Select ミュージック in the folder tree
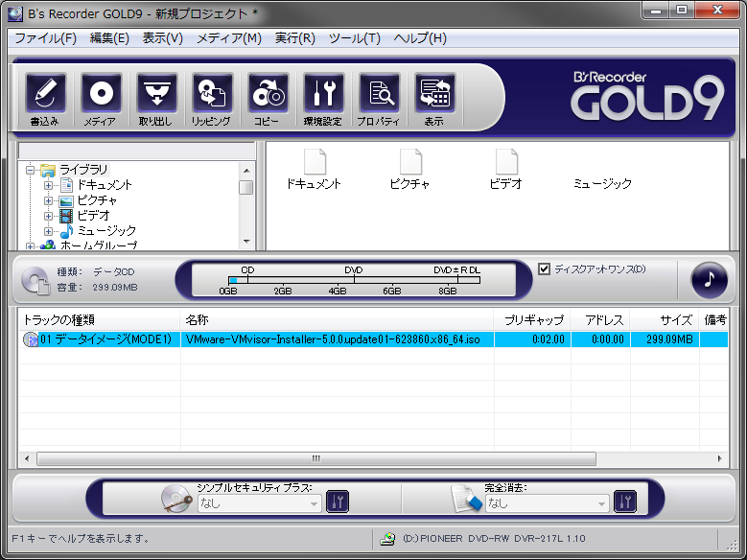This screenshot has height=560, width=747. click(x=106, y=231)
